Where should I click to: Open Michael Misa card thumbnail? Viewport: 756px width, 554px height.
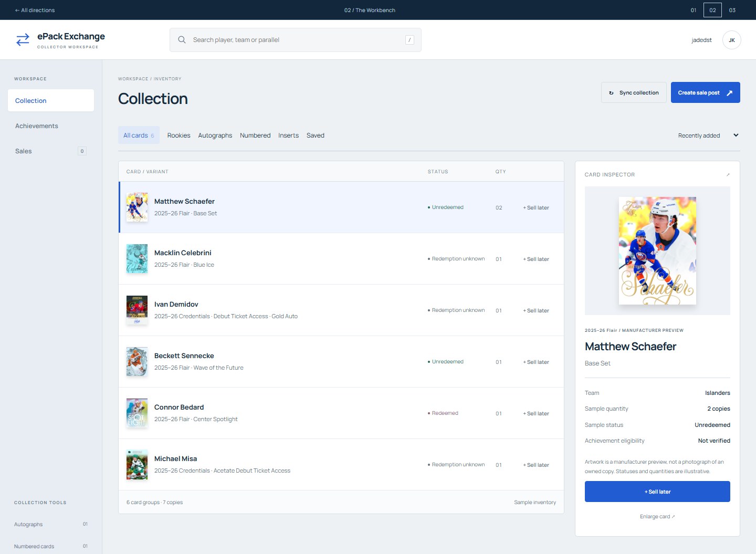coord(137,464)
